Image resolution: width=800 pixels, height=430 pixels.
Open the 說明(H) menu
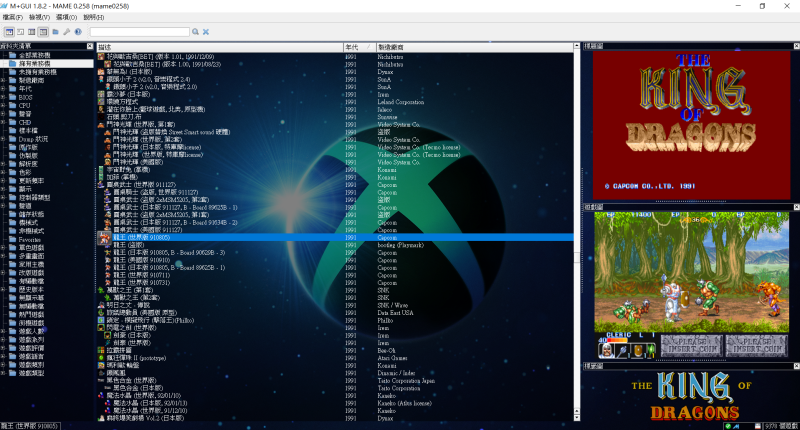[94, 17]
